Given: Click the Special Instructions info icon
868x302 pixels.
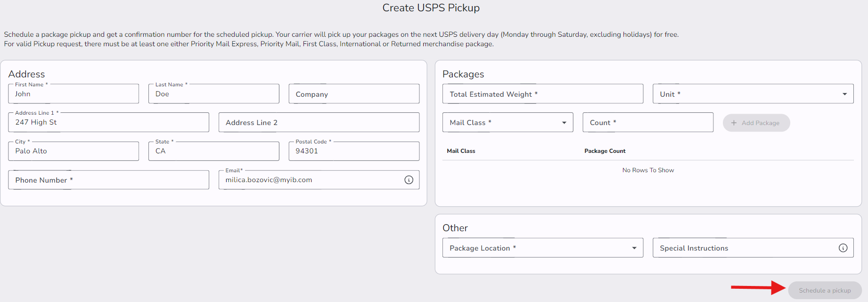Looking at the screenshot, I should click(843, 248).
